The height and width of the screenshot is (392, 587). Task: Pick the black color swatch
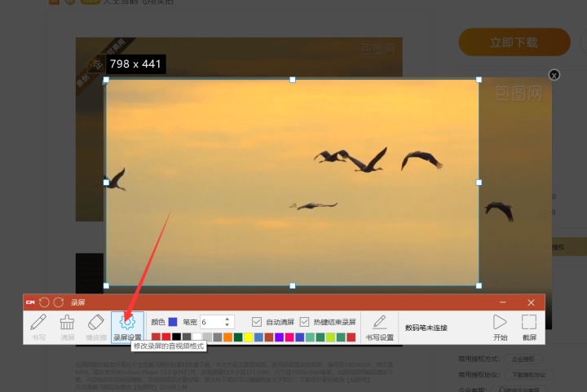pos(176,337)
